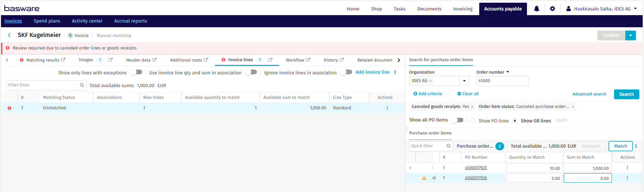Screen dimensions: 644x192
Task: Select the Show PO lines radio button
Action: 472,121
